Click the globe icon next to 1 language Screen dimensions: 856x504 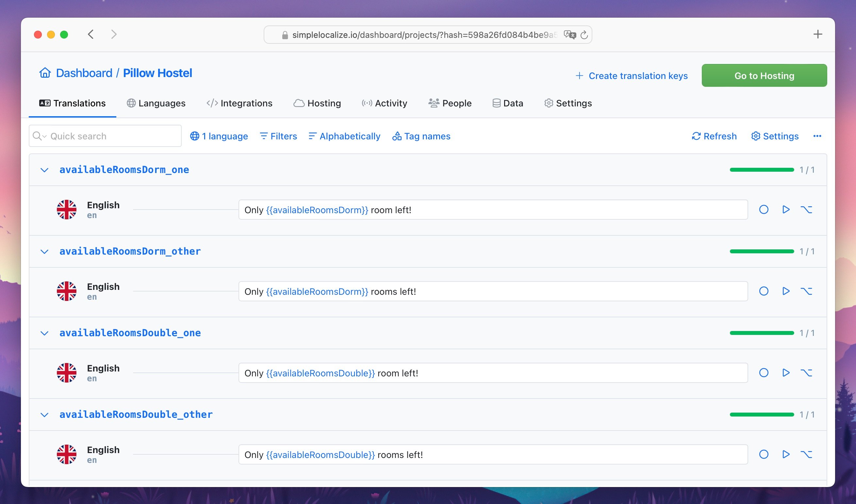click(x=194, y=135)
